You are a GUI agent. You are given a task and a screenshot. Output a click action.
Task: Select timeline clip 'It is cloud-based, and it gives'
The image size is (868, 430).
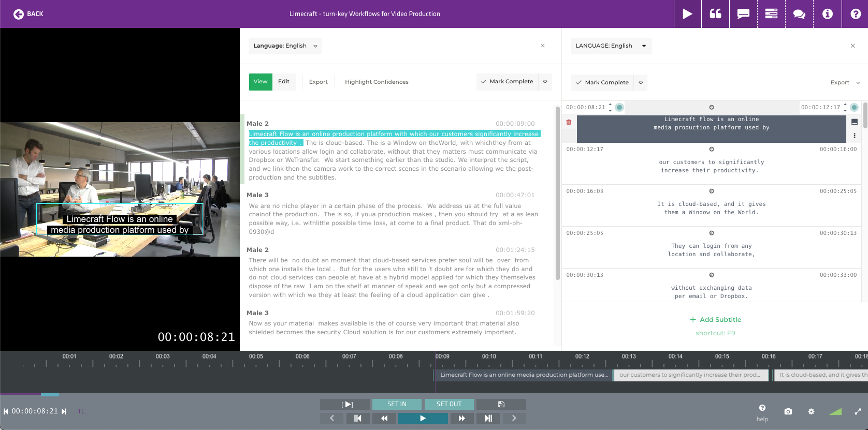(x=821, y=375)
